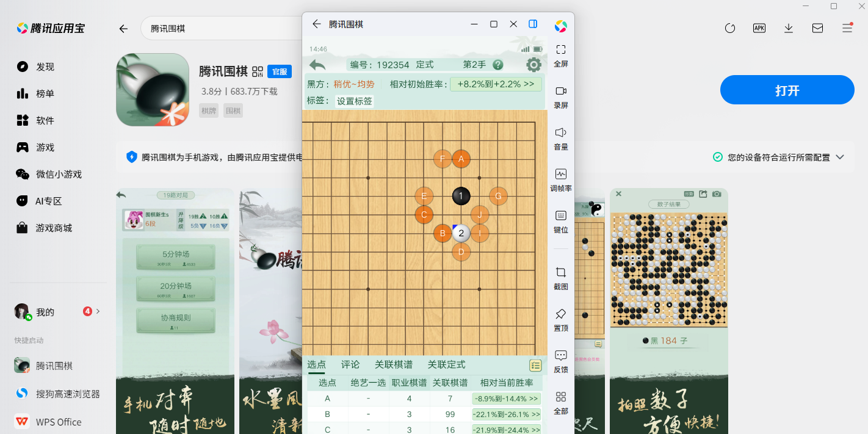
Task: Click the blue 打开 button
Action: click(787, 90)
